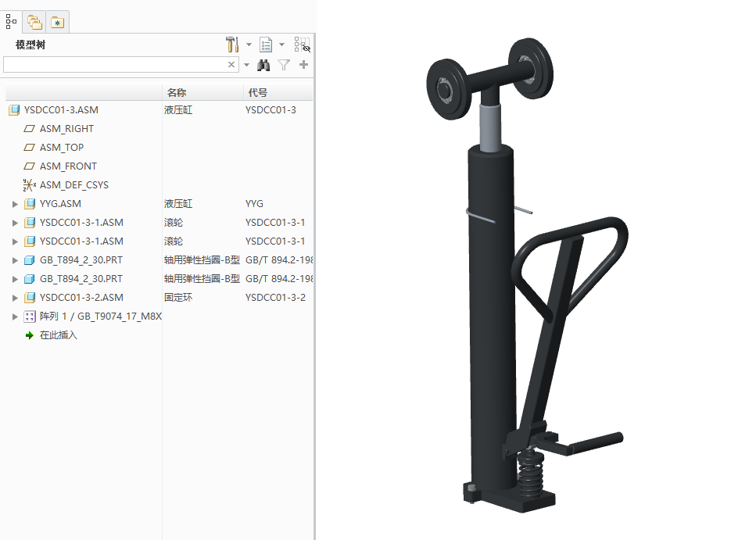Click the tree filter funnel icon

[284, 65]
